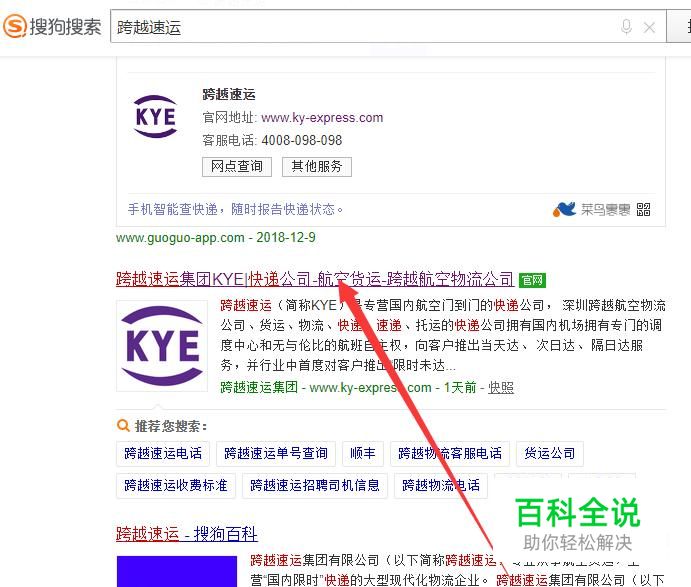Viewport: 691px width, 587px height.
Task: Select suggestion 跨越速运电话
Action: click(x=163, y=453)
